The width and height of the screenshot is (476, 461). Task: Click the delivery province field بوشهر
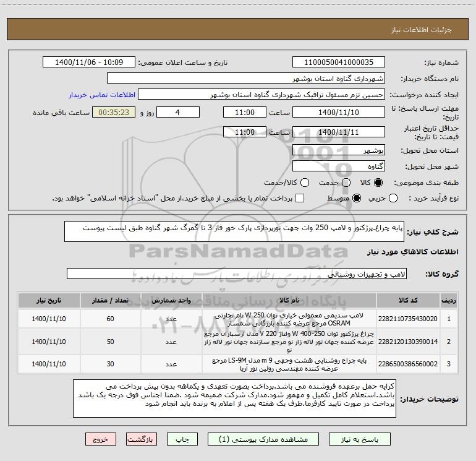[x=339, y=150]
